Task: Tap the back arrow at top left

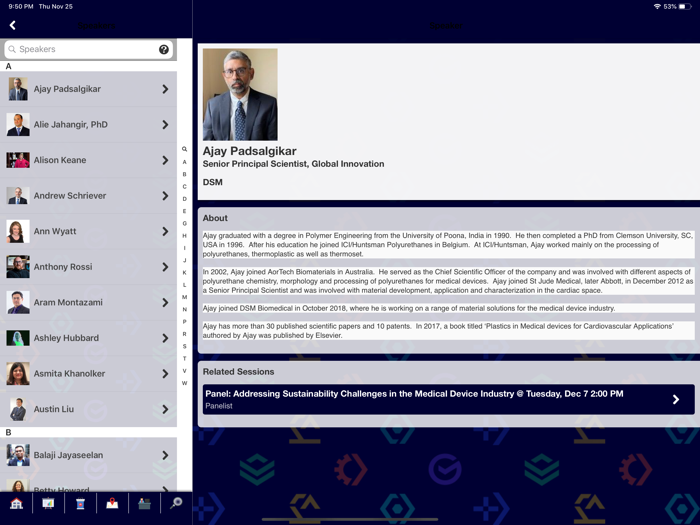Action: tap(13, 25)
